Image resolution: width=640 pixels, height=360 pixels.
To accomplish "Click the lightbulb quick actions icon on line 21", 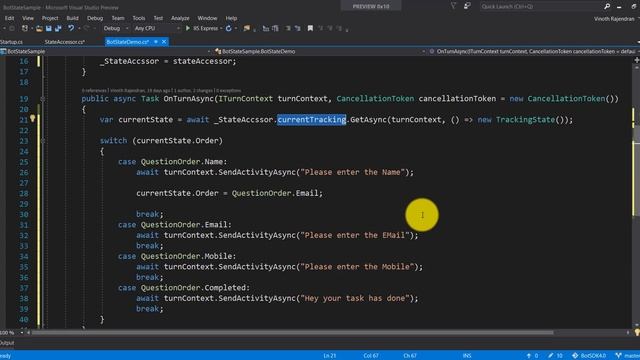I will click(33, 119).
